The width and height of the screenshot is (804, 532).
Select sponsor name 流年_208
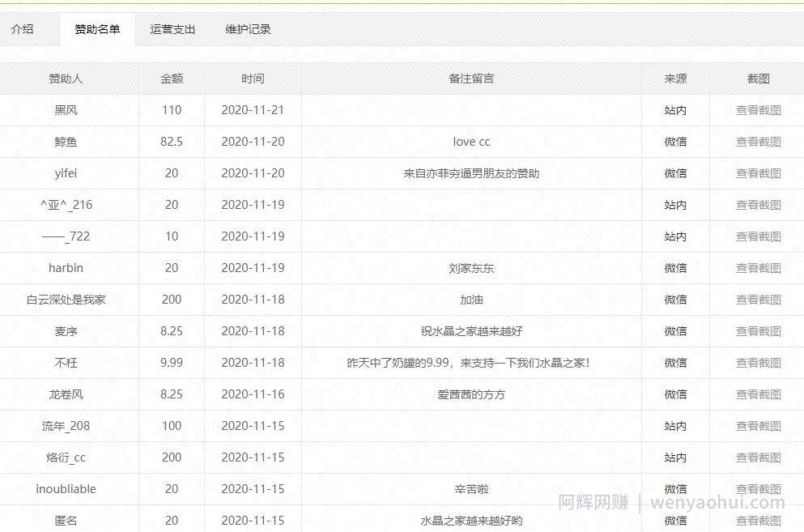pyautogui.click(x=66, y=426)
